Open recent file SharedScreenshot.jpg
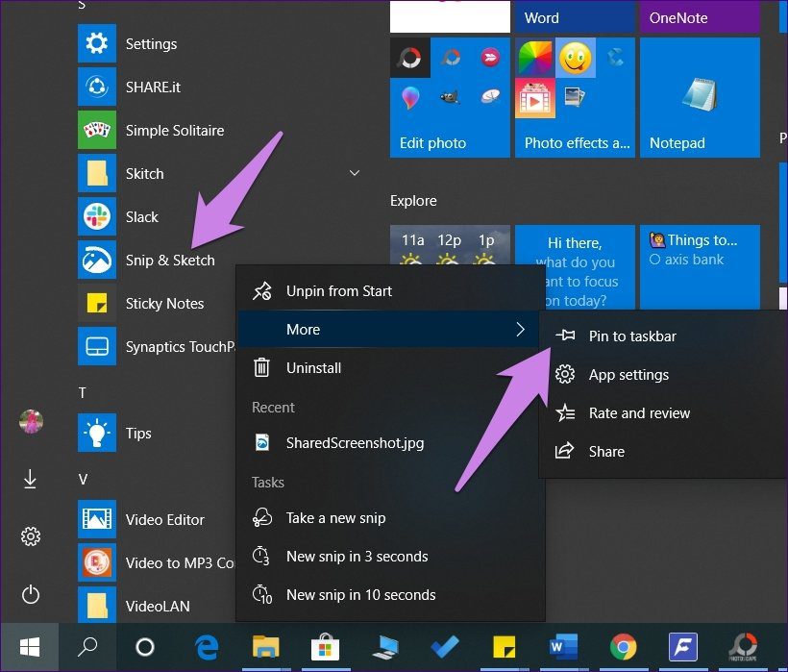The image size is (788, 672). point(390,443)
